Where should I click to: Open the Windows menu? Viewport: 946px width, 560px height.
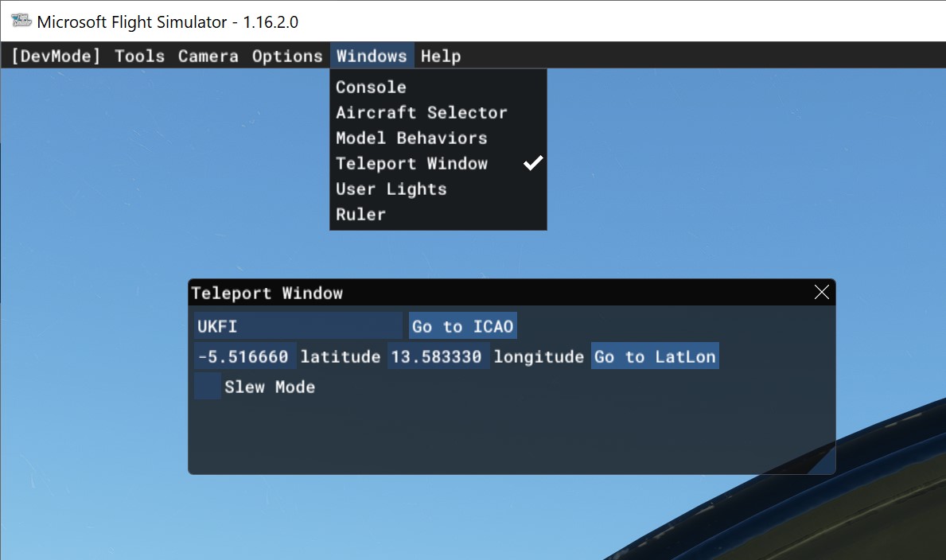pos(372,56)
